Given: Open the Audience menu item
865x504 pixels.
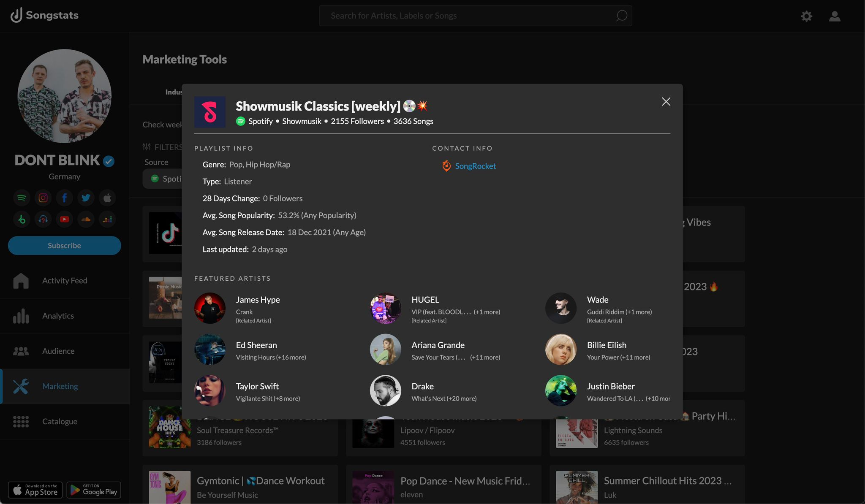Looking at the screenshot, I should point(65,351).
